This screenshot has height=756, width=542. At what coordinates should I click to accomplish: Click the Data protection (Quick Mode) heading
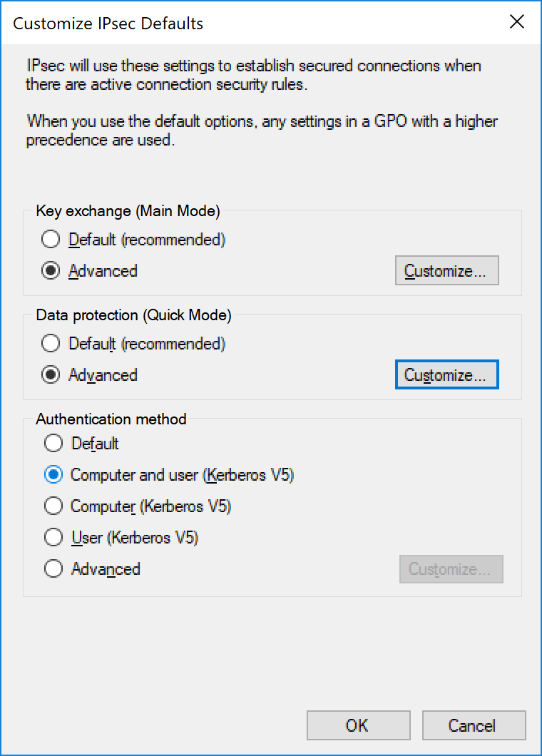(x=133, y=315)
